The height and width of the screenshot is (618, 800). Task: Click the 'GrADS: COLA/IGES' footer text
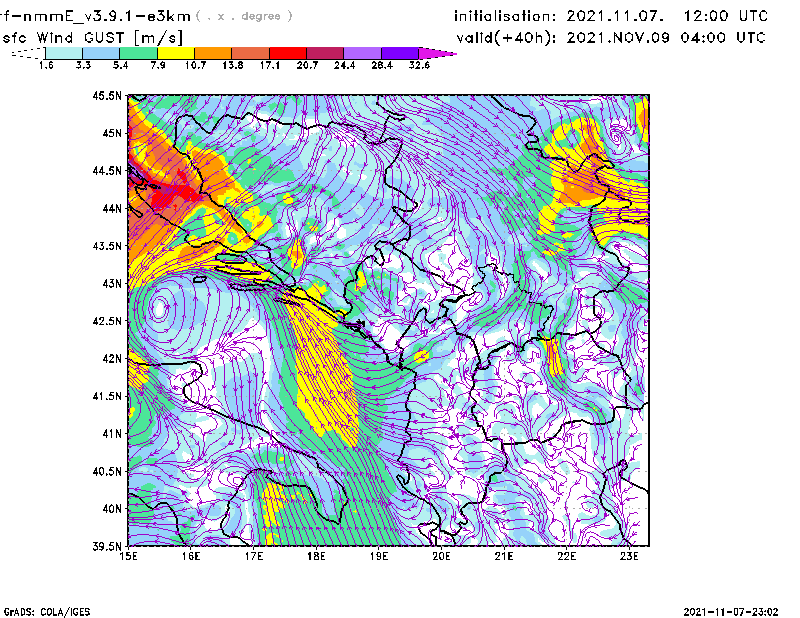(46, 612)
